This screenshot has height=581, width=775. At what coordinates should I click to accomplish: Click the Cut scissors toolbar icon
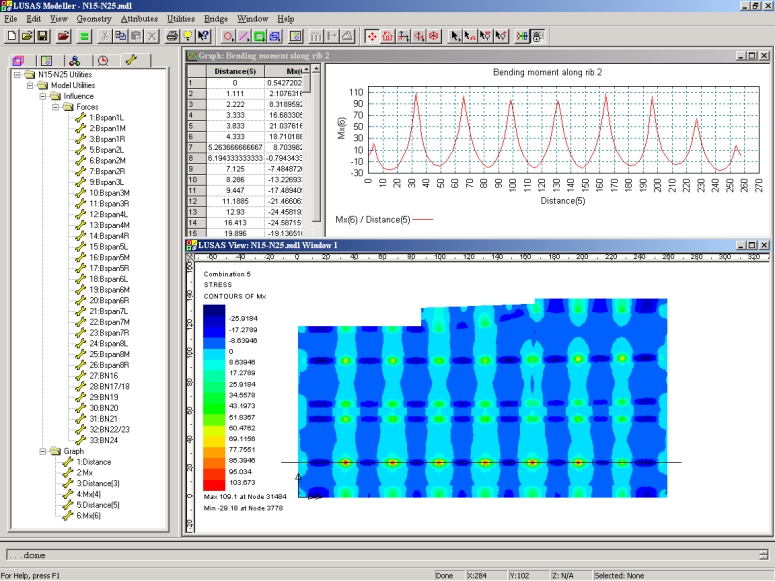[x=105, y=36]
